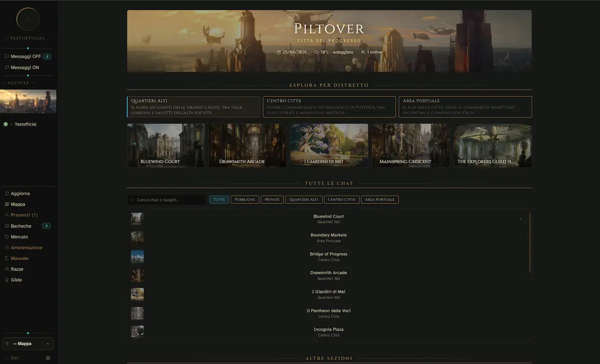Viewport: 600px width, 364px height.
Task: Choose the Area Portuale district card
Action: click(465, 106)
